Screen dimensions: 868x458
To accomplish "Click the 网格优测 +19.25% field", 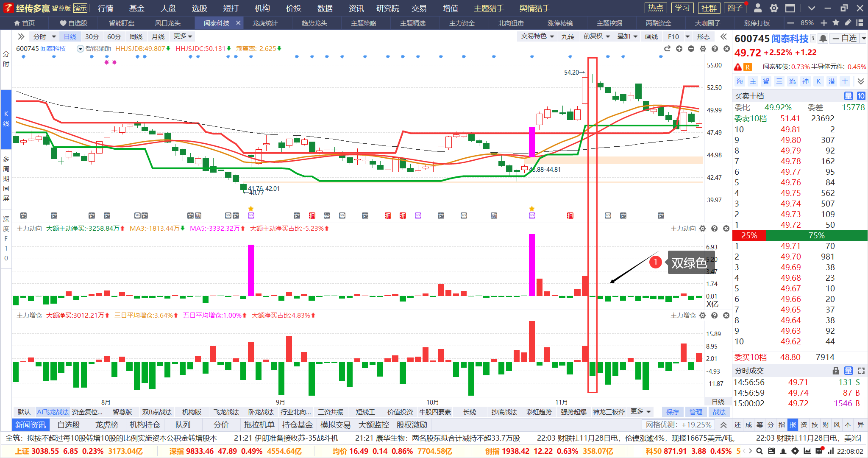I will point(679,424).
